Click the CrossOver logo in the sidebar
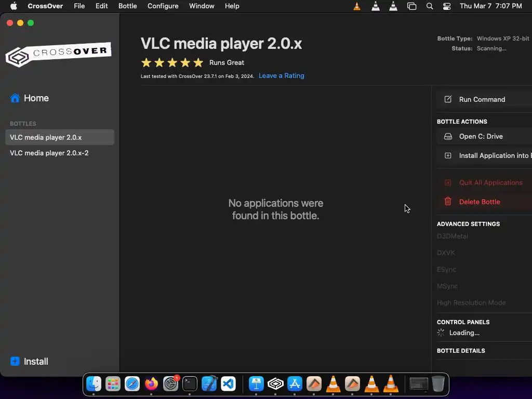 click(58, 54)
